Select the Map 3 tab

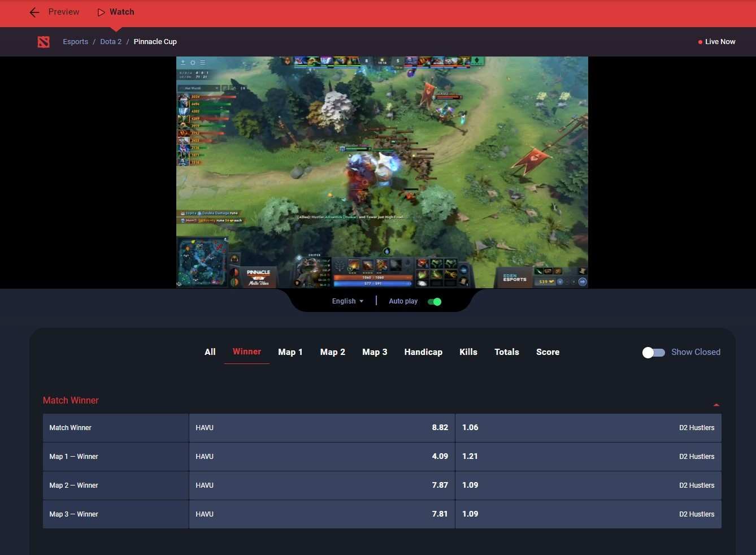click(x=375, y=352)
